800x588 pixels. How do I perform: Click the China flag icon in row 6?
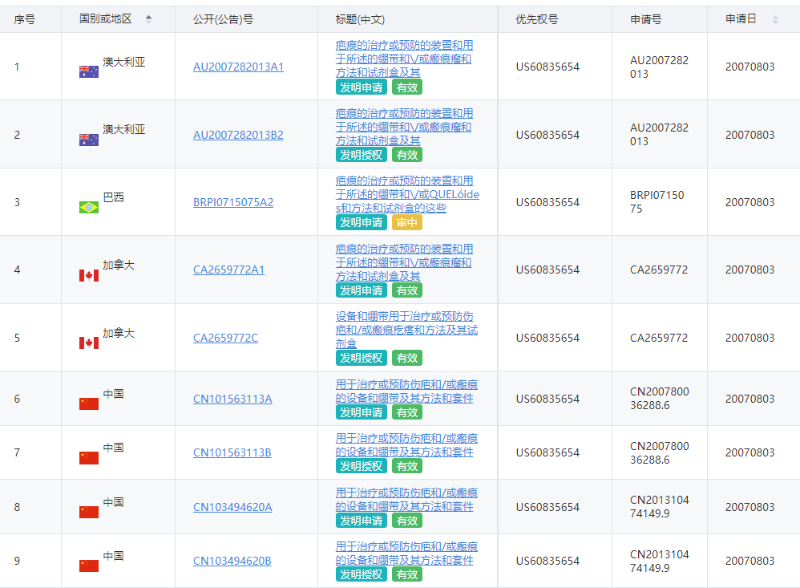[89, 403]
